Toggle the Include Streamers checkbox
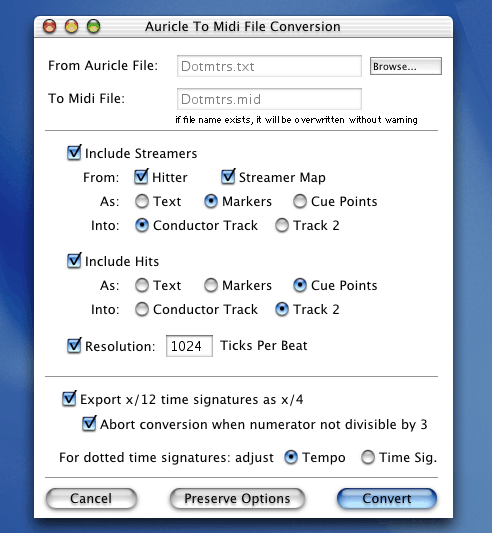Image resolution: width=492 pixels, height=533 pixels. coord(74,153)
